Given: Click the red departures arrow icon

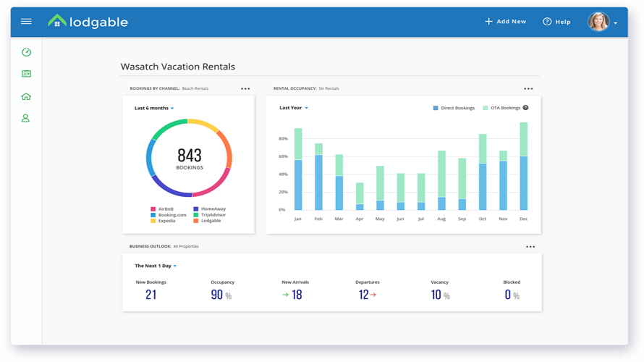Looking at the screenshot, I should click(373, 295).
